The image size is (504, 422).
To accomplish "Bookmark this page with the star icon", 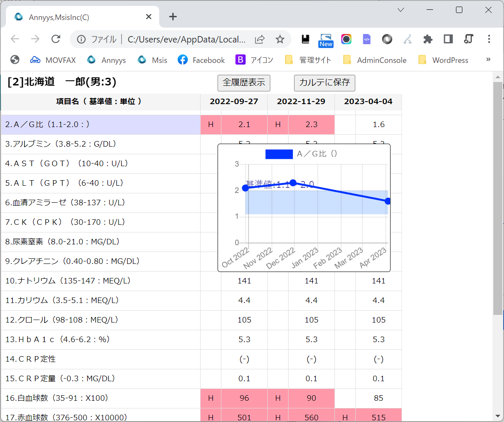I will click(280, 39).
